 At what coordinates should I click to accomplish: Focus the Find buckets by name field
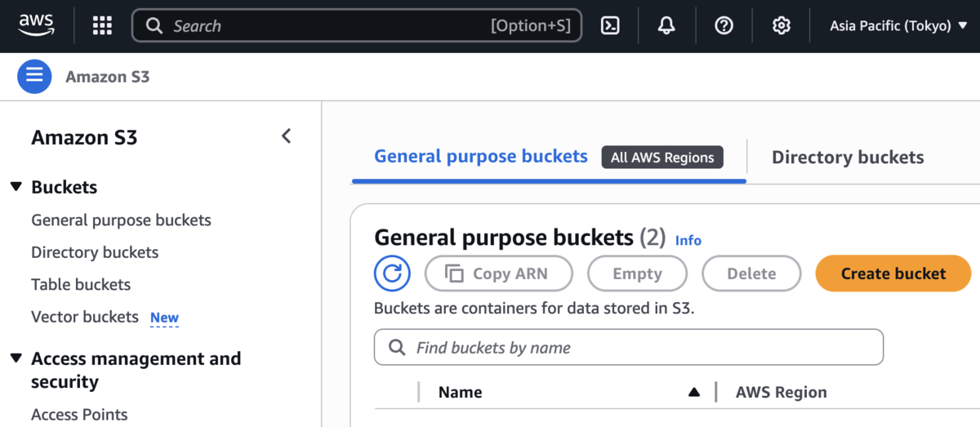coord(629,347)
